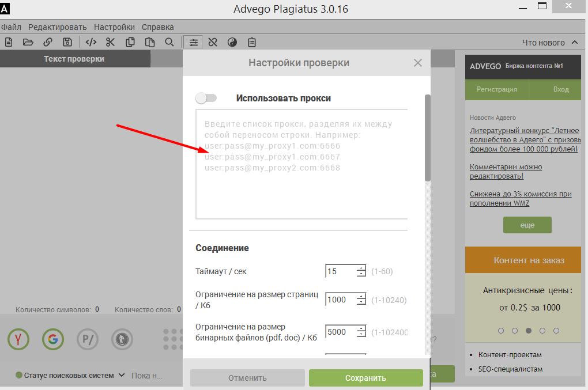Click the еще news button
This screenshot has height=390, width=588.
(x=527, y=225)
